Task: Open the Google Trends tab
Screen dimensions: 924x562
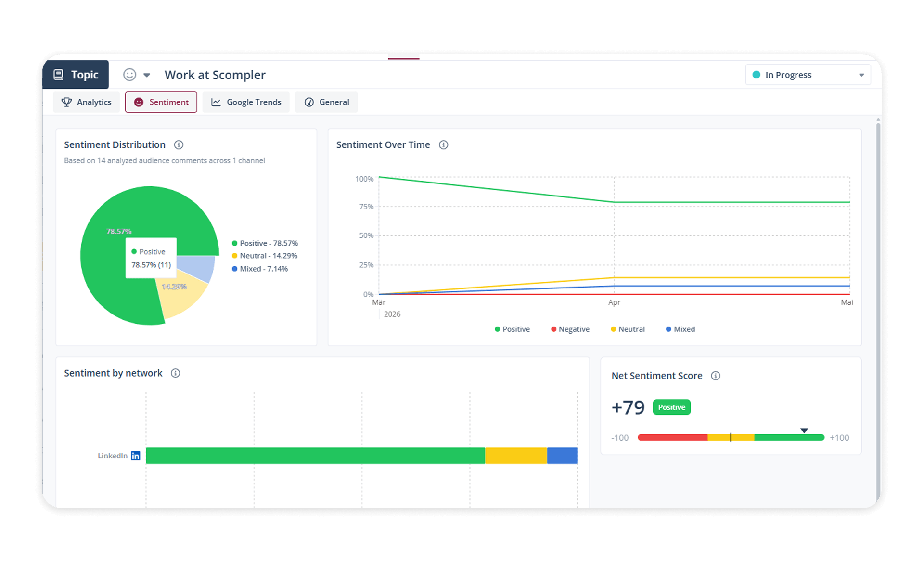Action: click(x=246, y=102)
